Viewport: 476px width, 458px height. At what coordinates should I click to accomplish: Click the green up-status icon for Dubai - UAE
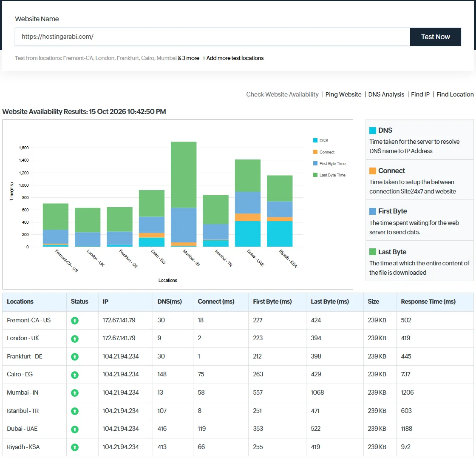75,429
